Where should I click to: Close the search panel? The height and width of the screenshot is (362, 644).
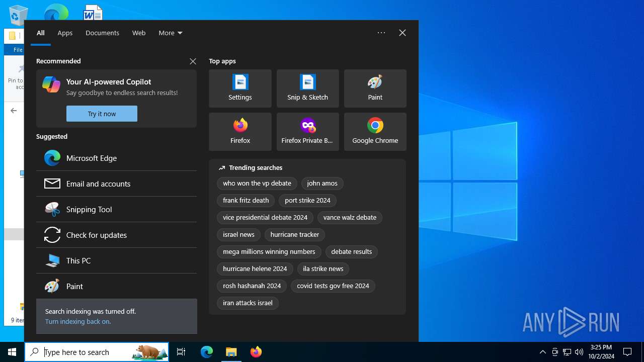tap(403, 33)
